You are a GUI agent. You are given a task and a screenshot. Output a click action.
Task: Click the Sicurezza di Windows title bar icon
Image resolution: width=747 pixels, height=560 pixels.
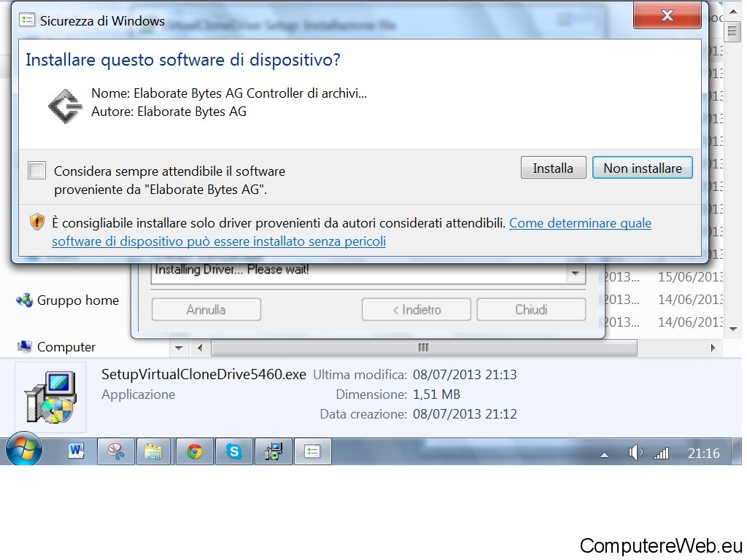(x=27, y=20)
